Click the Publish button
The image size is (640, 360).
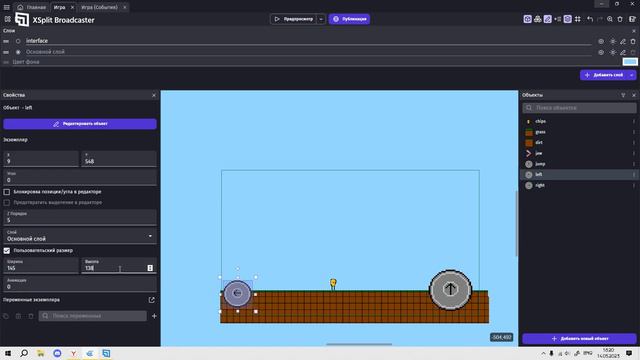point(349,19)
